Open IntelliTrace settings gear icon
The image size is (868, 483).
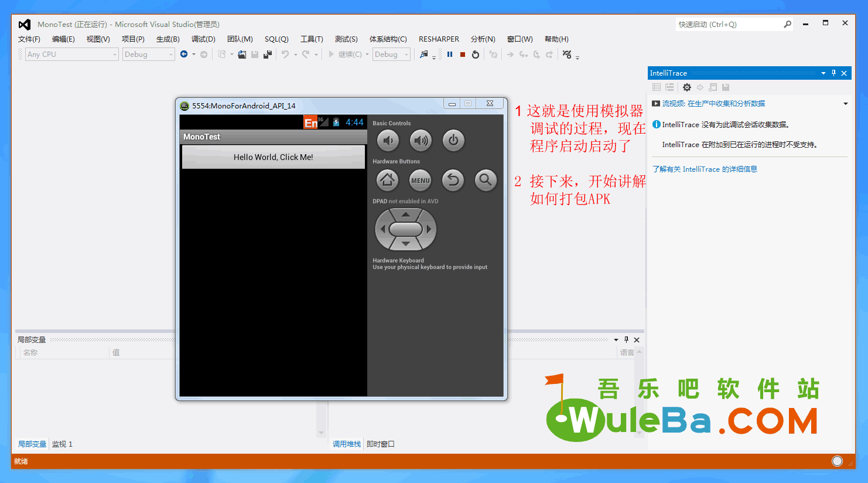coord(687,87)
